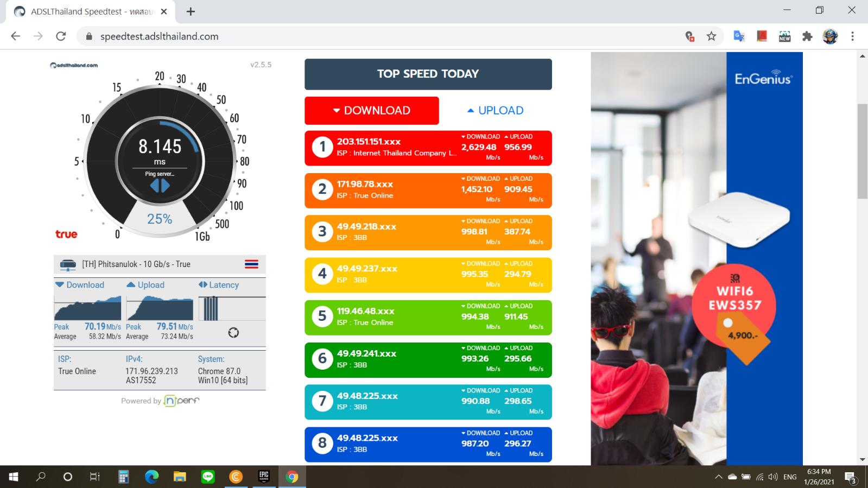868x488 pixels.
Task: Select server [TH] Phitsanulok - 10 Gb/s - True
Action: coord(160,264)
